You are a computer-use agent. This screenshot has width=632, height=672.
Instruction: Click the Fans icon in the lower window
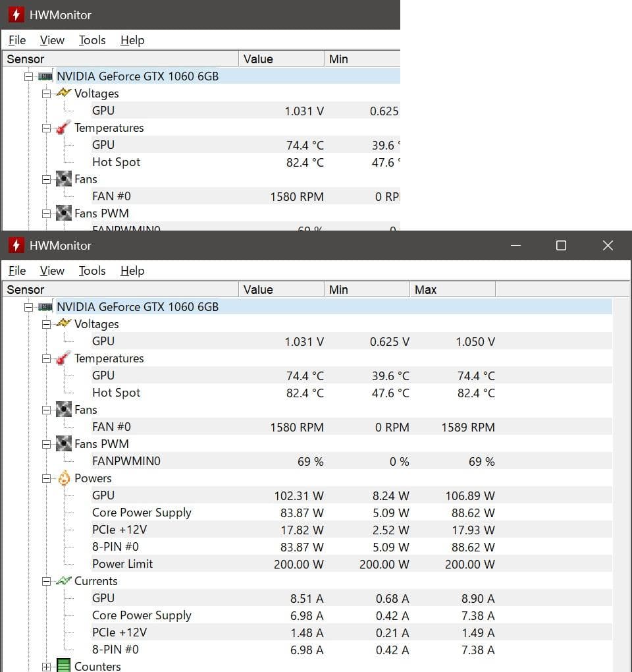(64, 409)
